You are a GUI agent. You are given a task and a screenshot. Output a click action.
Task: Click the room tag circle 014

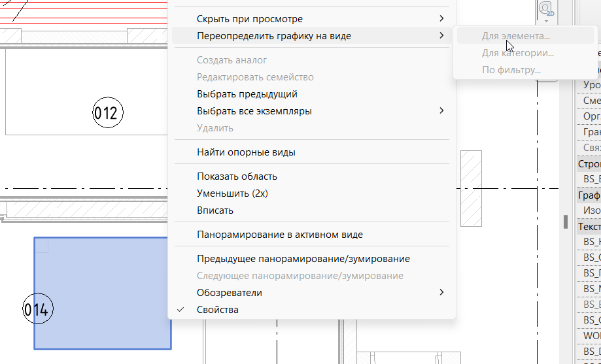coord(37,308)
